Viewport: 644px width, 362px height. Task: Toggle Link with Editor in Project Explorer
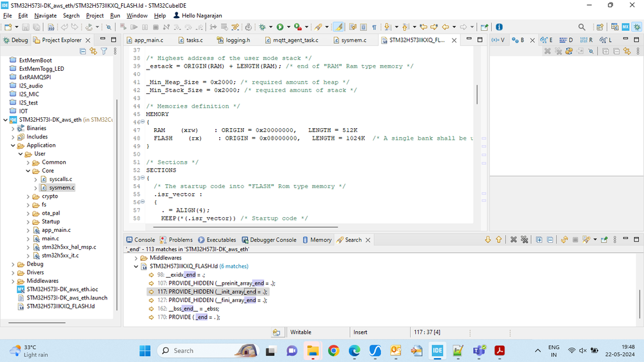(93, 52)
